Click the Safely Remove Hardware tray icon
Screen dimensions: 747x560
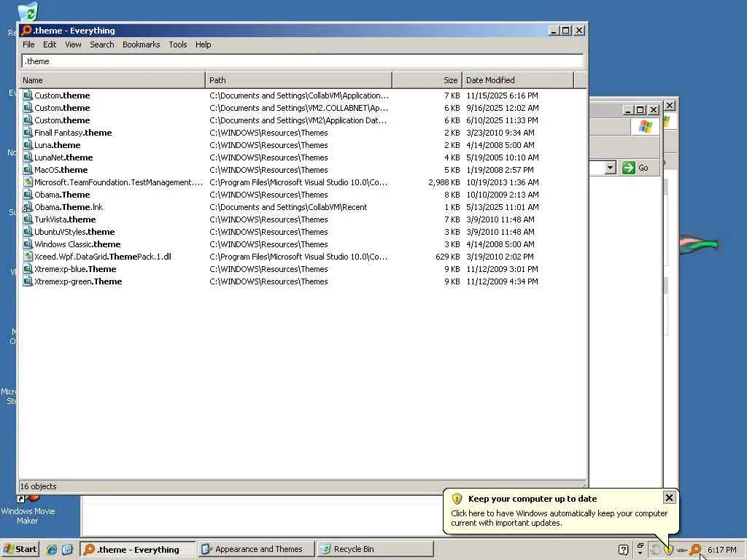tap(682, 550)
